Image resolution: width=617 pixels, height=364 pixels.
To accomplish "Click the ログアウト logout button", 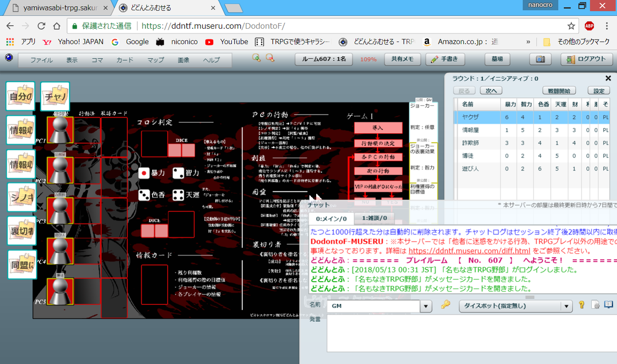I will (587, 59).
